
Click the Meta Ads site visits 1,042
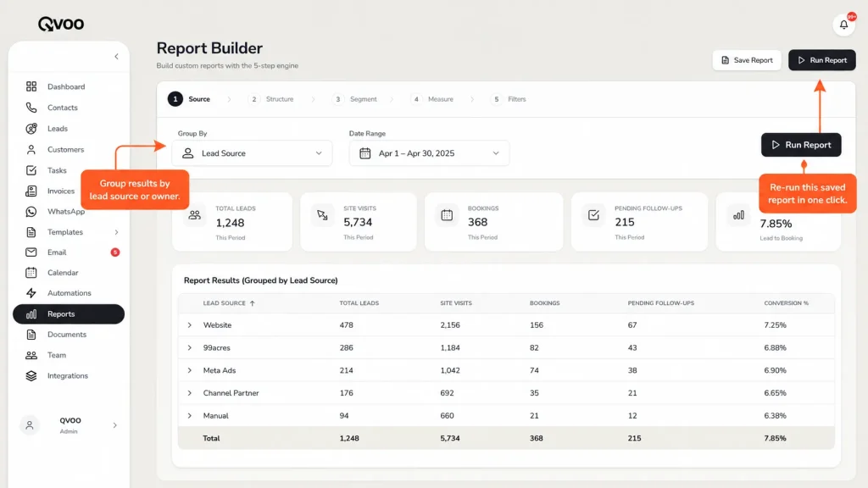coord(449,370)
